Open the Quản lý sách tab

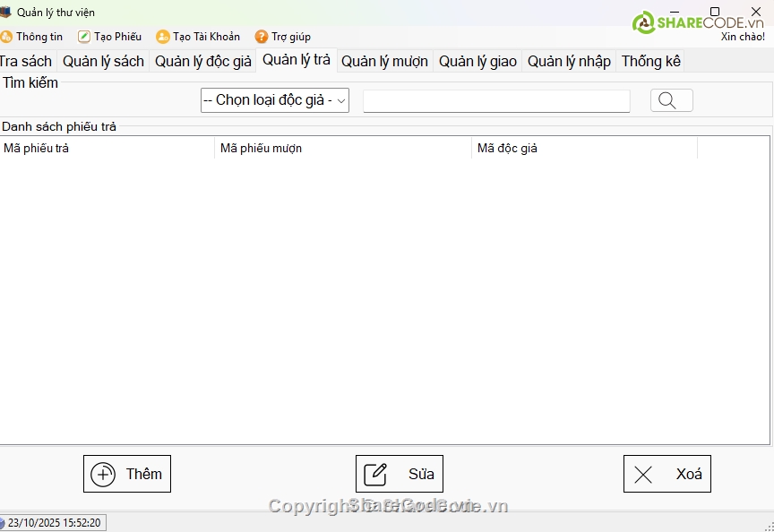coord(103,62)
